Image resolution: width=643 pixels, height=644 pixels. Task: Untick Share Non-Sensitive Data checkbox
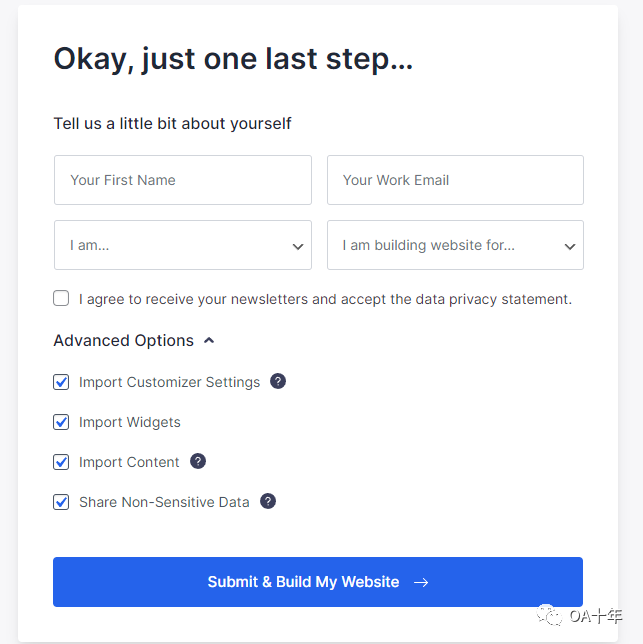pyautogui.click(x=62, y=502)
